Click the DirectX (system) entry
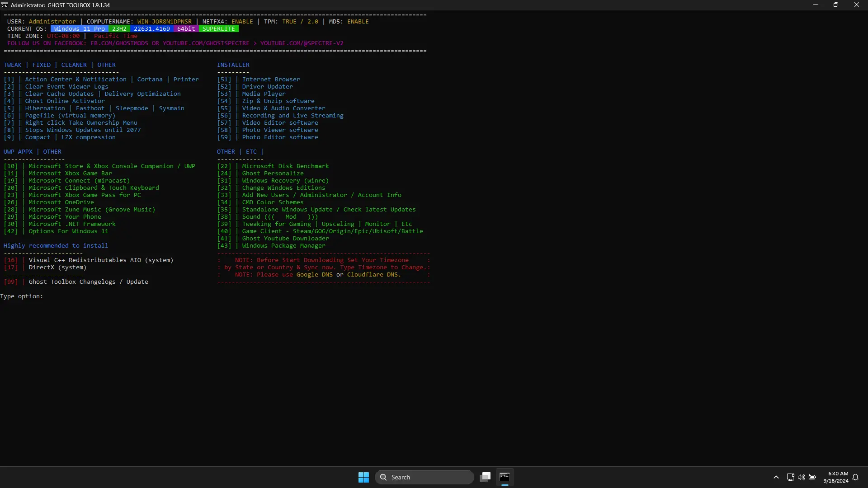868x488 pixels. click(57, 267)
